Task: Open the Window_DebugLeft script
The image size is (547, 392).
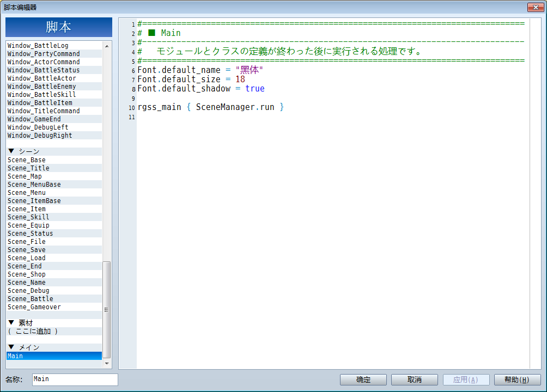Action: (x=54, y=127)
